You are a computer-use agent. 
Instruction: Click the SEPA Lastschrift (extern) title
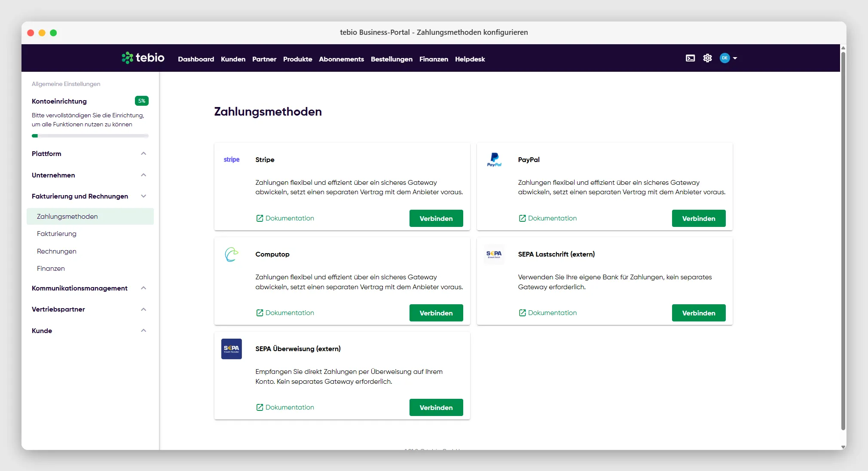click(556, 254)
